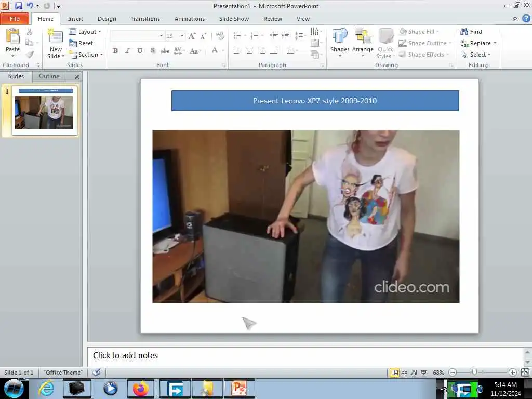Click Quick Styles button
532x399 pixels.
[x=385, y=44]
